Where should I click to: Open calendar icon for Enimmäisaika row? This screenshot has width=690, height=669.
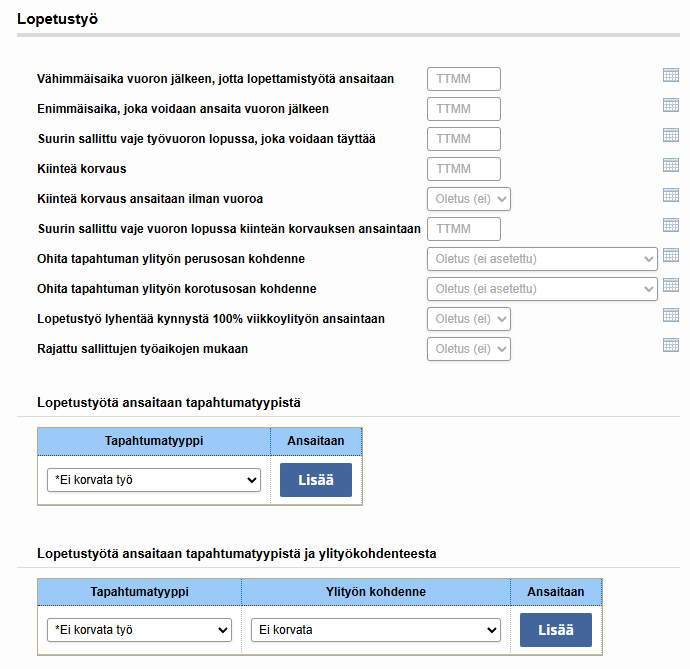pyautogui.click(x=671, y=105)
